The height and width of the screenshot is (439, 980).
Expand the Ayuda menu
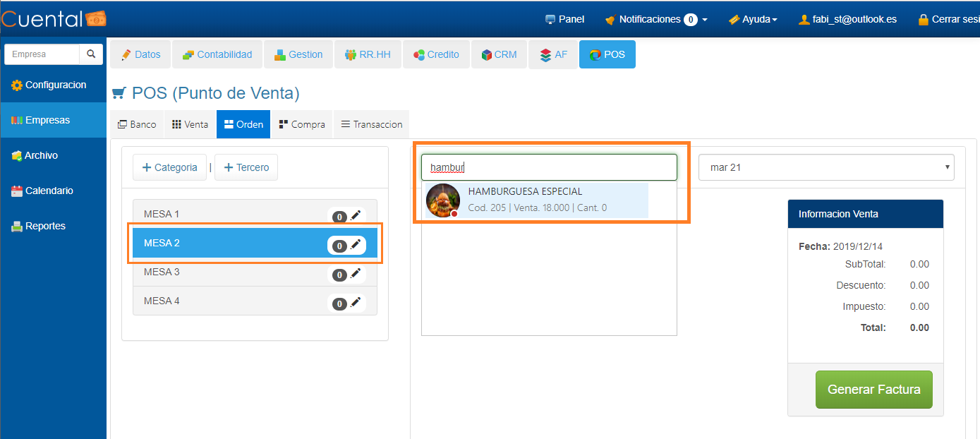coord(753,19)
